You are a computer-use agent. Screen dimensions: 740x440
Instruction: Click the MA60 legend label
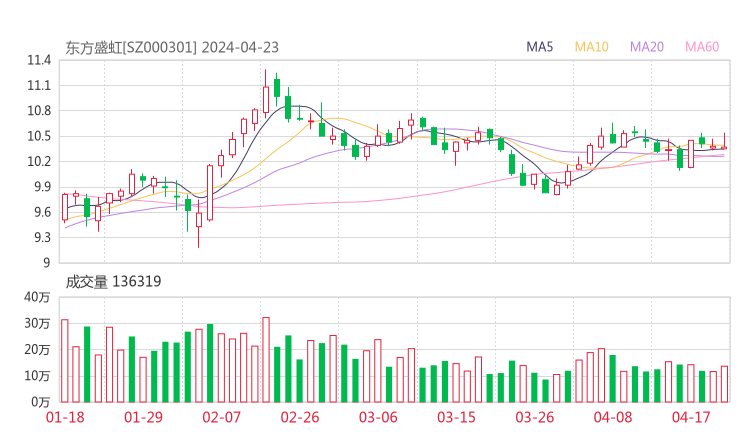click(x=702, y=47)
